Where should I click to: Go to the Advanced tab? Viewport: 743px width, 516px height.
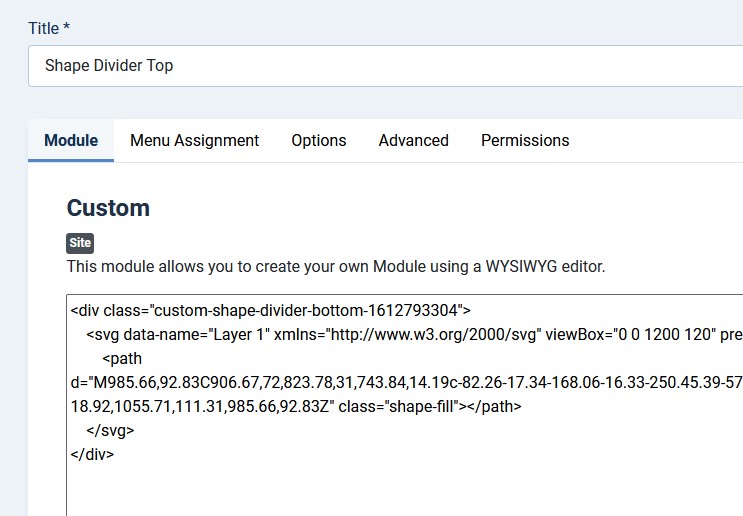[414, 140]
